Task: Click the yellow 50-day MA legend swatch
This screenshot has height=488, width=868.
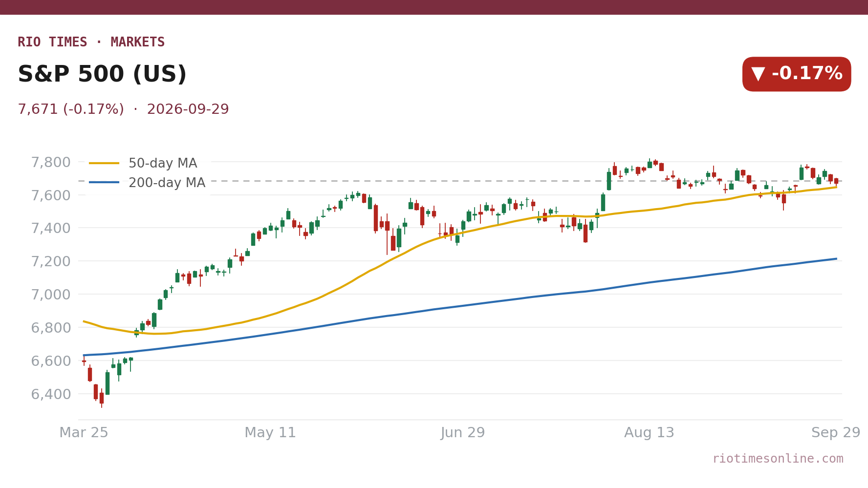Action: click(x=104, y=163)
